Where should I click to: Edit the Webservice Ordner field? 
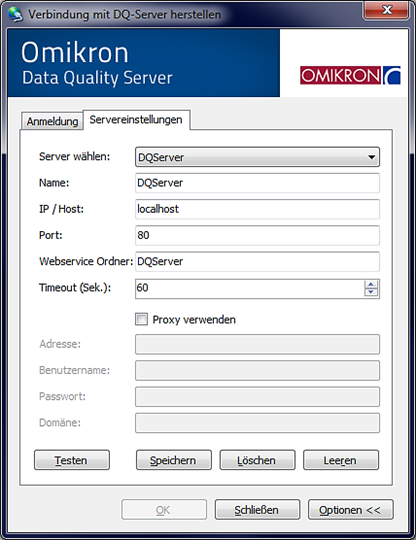[x=257, y=261]
